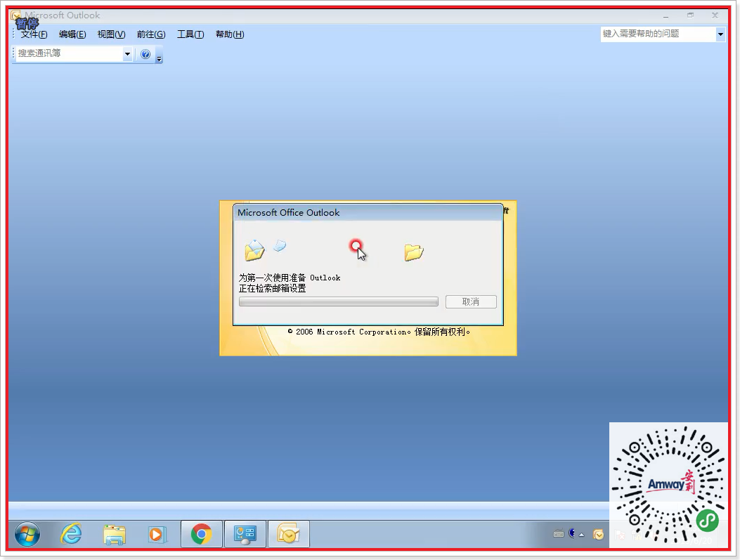Screen dimensions: 740x560
Task: Close the Microsoft Outlook window
Action: coord(715,15)
